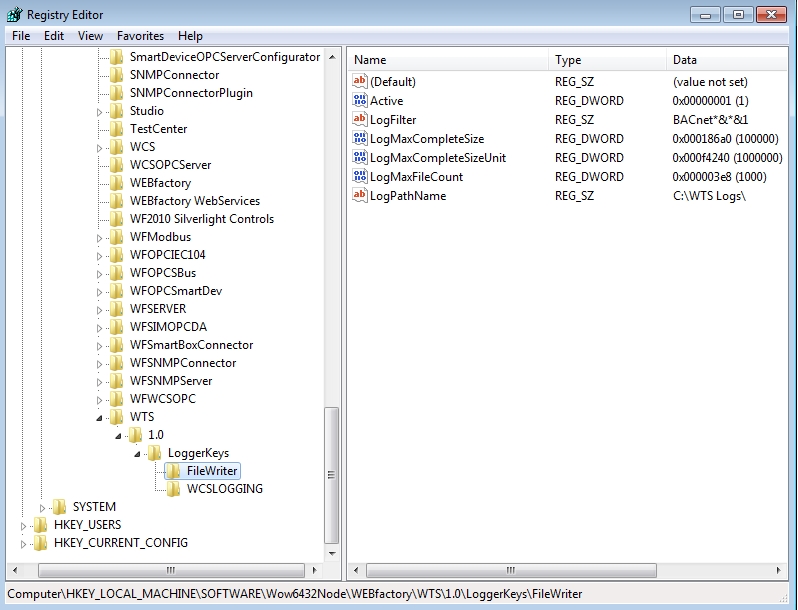This screenshot has width=798, height=610.
Task: Click the SYSTEM folder icon
Action: [x=60, y=507]
